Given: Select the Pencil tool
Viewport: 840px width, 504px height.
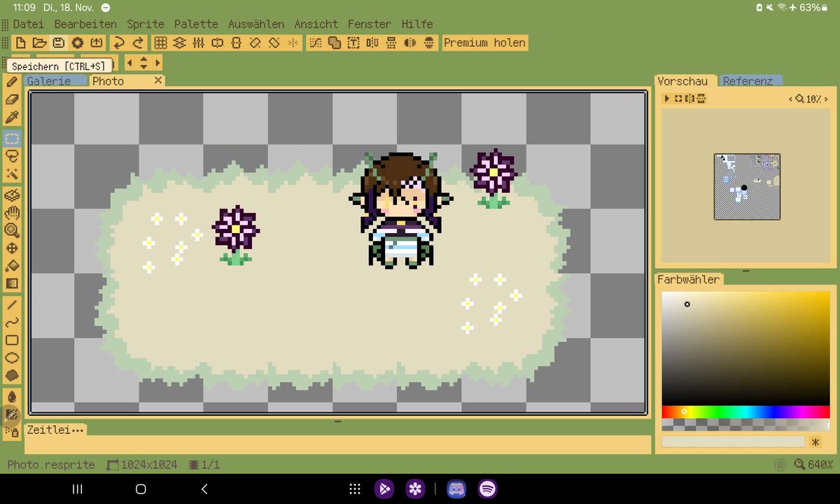Looking at the screenshot, I should tap(12, 82).
